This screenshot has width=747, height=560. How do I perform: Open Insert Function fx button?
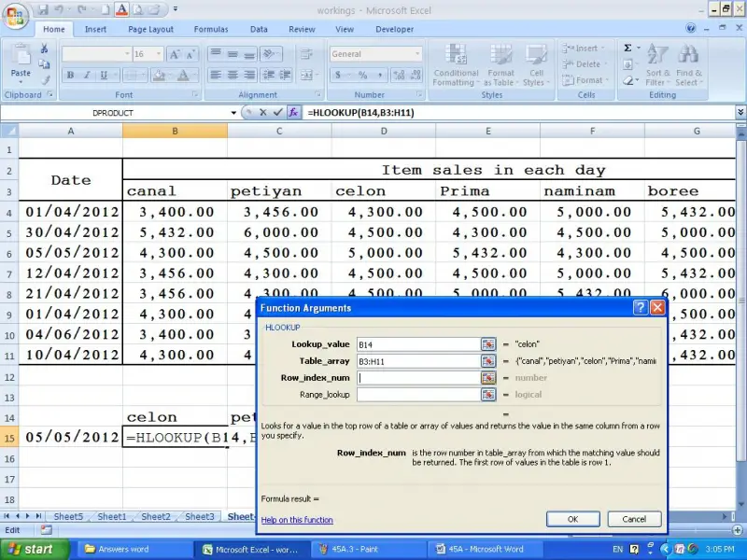293,113
